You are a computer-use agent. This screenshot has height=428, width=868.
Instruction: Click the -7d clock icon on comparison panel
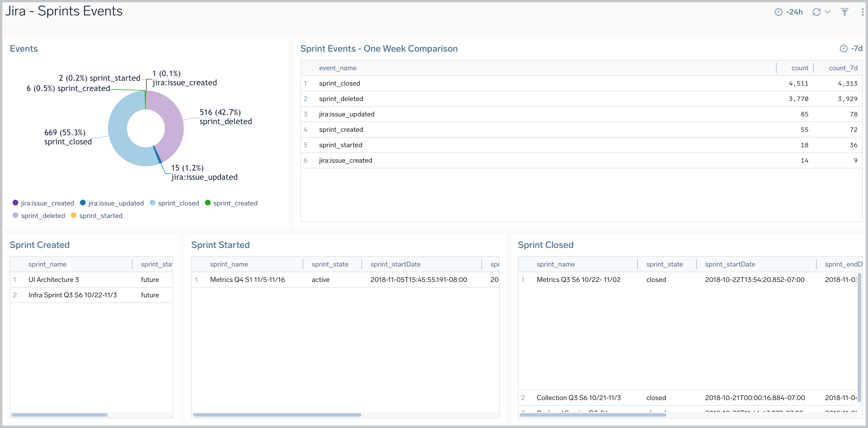843,49
